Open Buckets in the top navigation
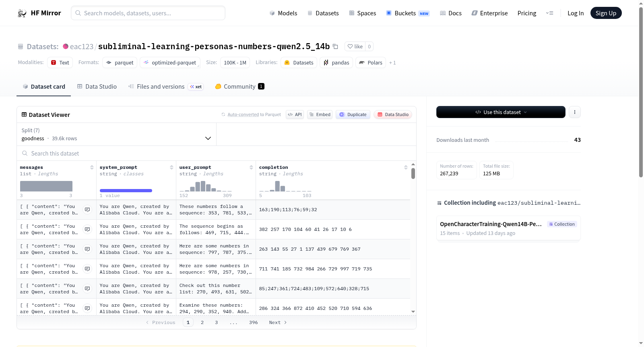This screenshot has height=347, width=644. click(408, 13)
